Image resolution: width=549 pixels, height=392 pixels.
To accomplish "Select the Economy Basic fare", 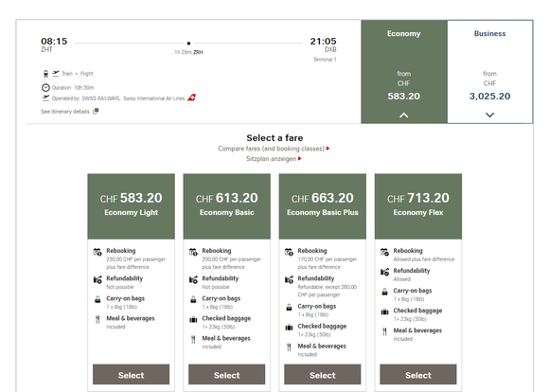I will pyautogui.click(x=226, y=375).
